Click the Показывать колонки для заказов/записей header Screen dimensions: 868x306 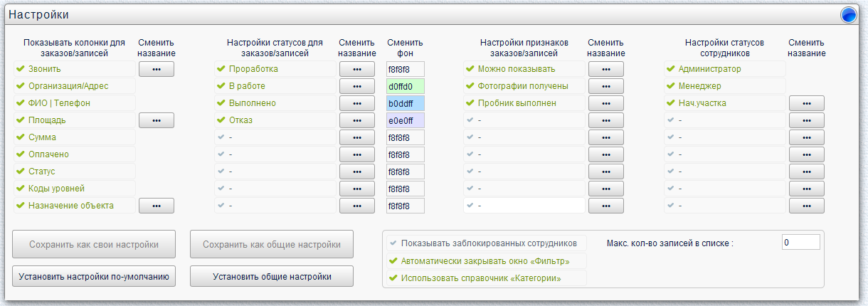(x=74, y=48)
